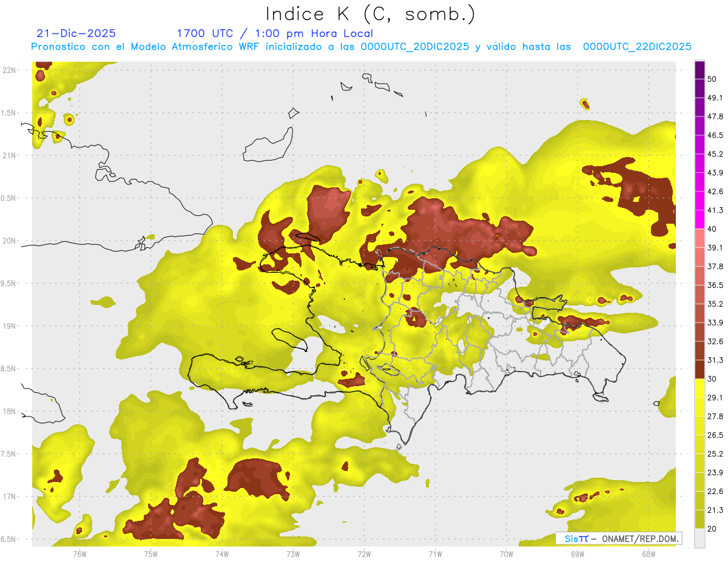Click the colorbar value 36.5
Viewport: 728px width, 562px height.
point(715,285)
